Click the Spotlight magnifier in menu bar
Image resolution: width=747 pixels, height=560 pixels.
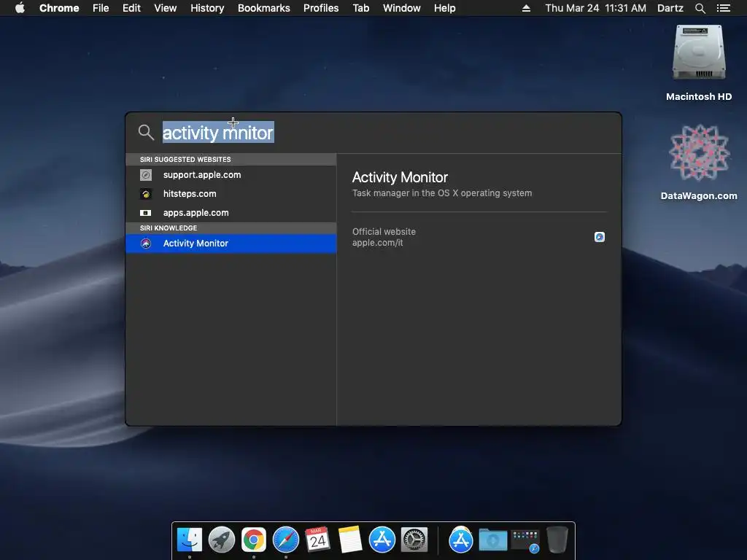pyautogui.click(x=700, y=8)
